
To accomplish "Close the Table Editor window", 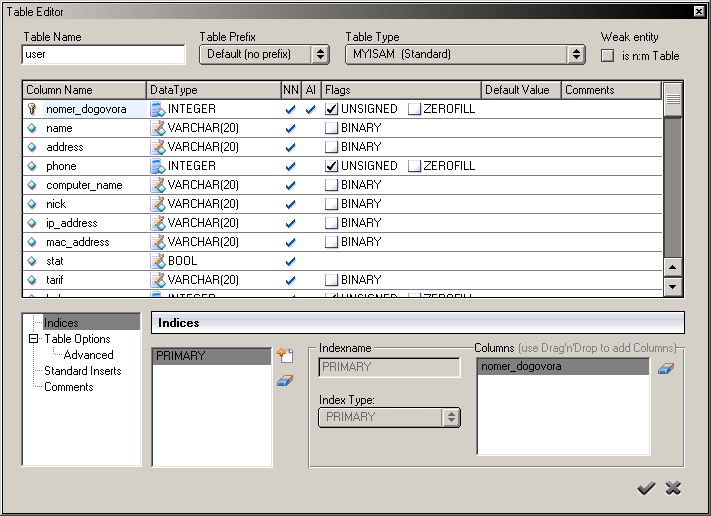I will point(700,11).
